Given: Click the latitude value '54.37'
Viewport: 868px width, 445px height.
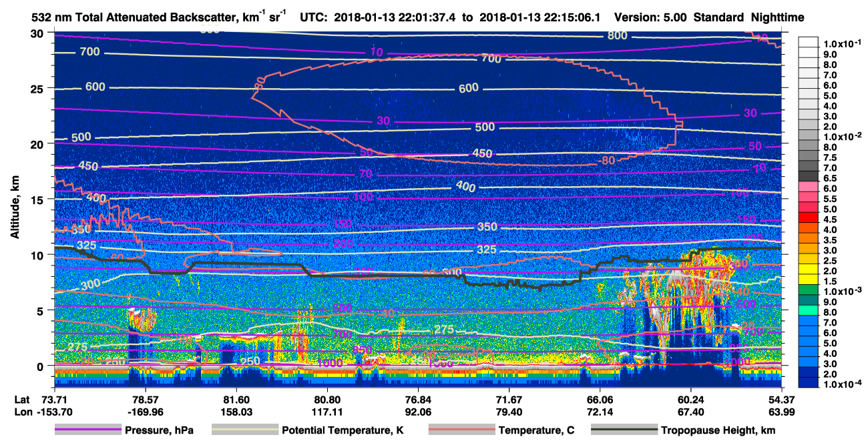Looking at the screenshot, I should click(x=782, y=400).
